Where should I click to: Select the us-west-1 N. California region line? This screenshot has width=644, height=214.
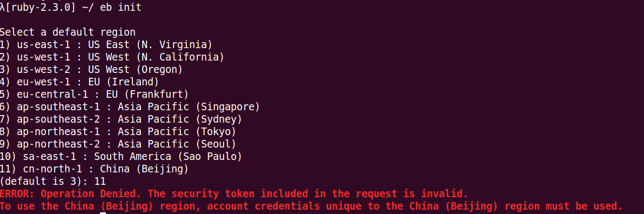click(112, 57)
